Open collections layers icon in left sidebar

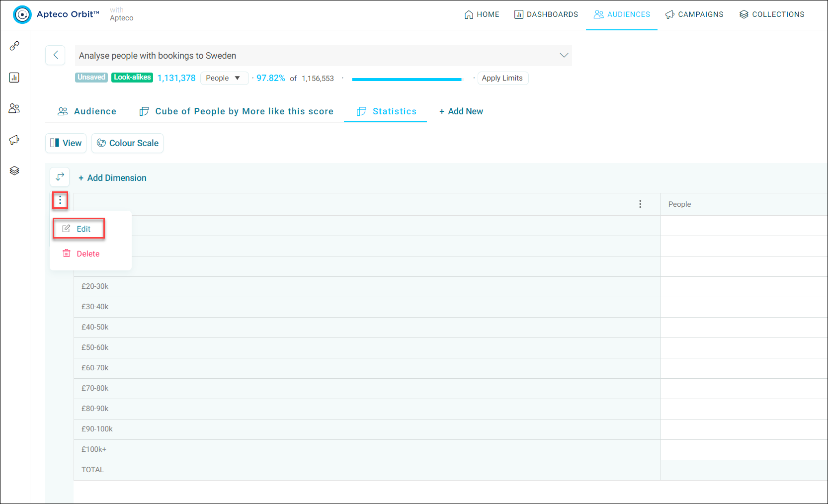pos(14,171)
